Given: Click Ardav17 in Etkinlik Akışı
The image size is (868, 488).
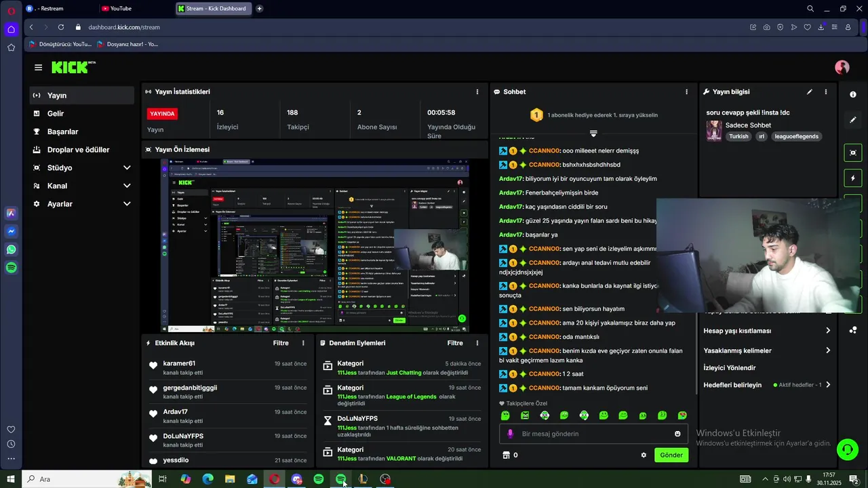Looking at the screenshot, I should [175, 412].
